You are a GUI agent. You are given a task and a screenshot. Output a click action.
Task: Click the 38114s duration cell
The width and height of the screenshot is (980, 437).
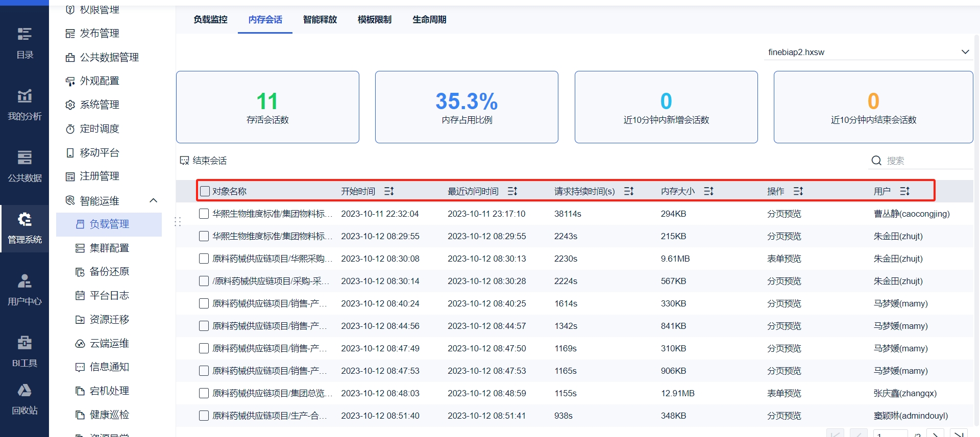pos(568,214)
